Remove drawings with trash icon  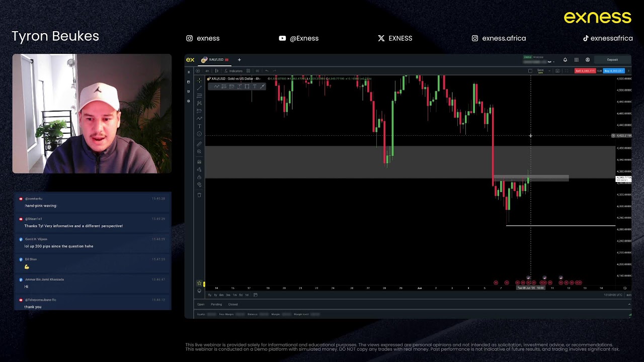pyautogui.click(x=199, y=195)
